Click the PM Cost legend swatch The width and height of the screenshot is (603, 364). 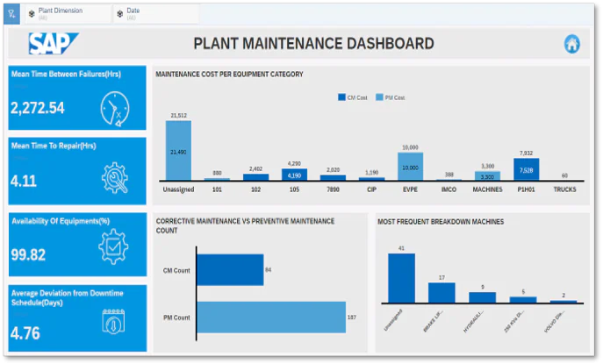379,97
